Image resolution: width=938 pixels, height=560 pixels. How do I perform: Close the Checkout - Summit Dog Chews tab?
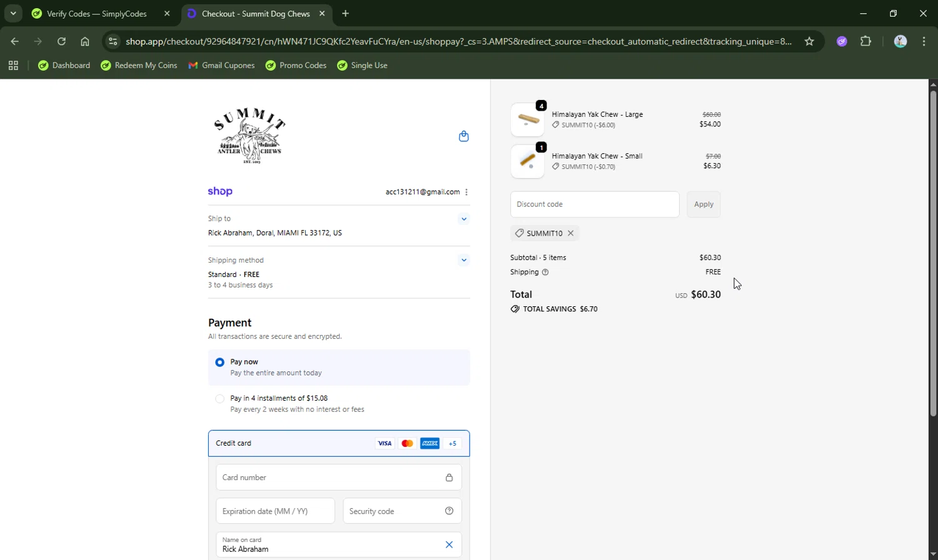click(x=322, y=13)
